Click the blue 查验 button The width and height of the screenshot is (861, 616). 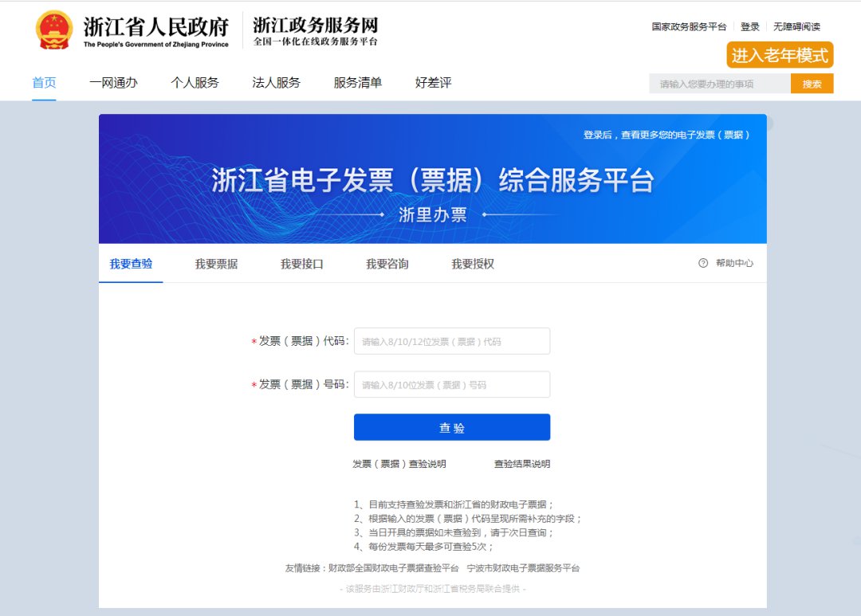coord(452,427)
